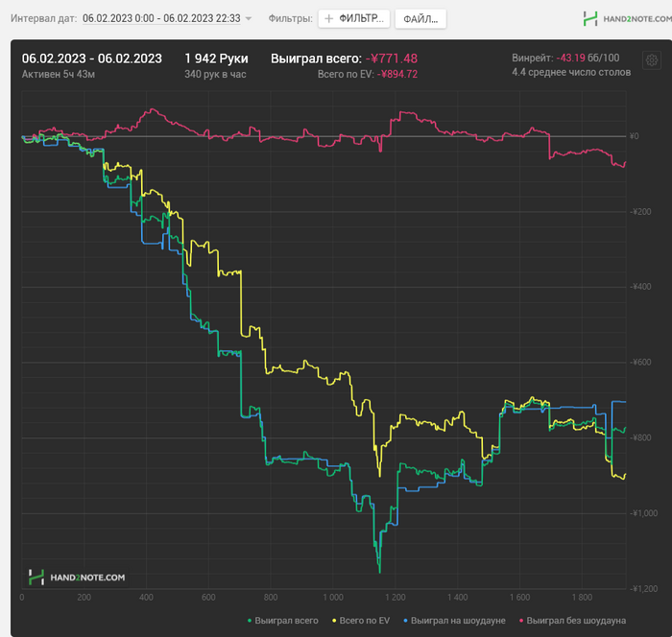Toggle pink dot for Выиграл без шоудауна
This screenshot has width=672, height=637.
pos(521,621)
